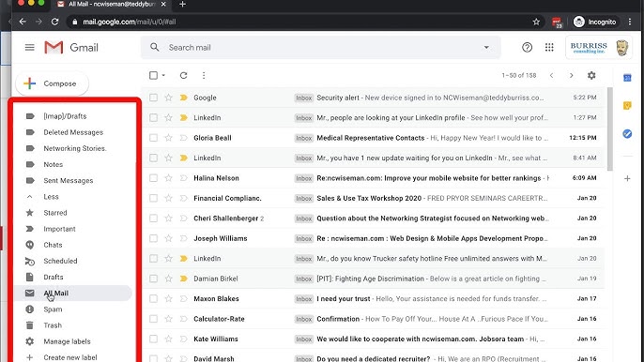Open the Settings gear icon

591,76
